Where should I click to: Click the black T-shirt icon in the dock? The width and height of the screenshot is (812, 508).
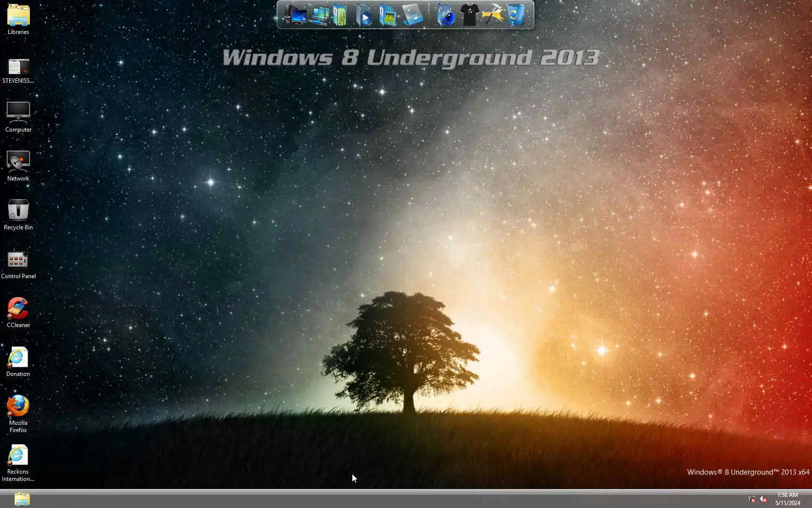click(x=469, y=15)
